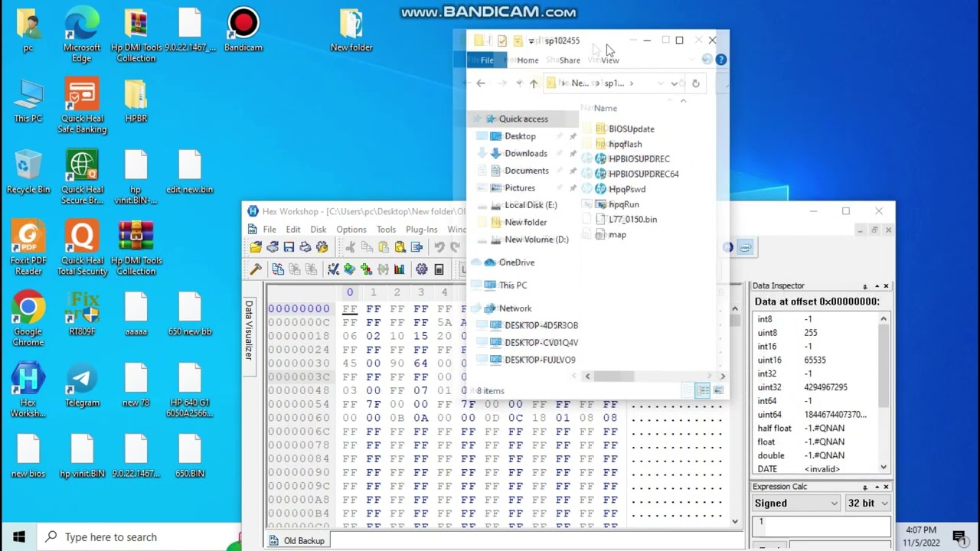Switch to the Explorer Share tab
This screenshot has width=980, height=551.
[x=570, y=60]
